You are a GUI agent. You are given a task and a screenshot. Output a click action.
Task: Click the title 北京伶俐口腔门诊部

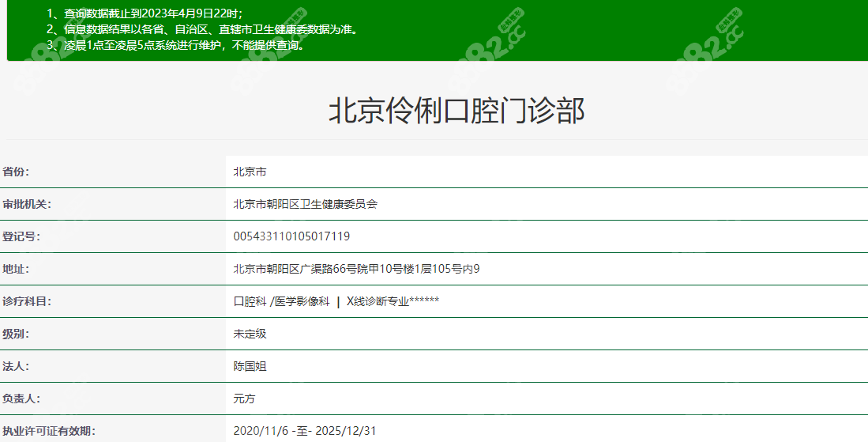[457, 110]
